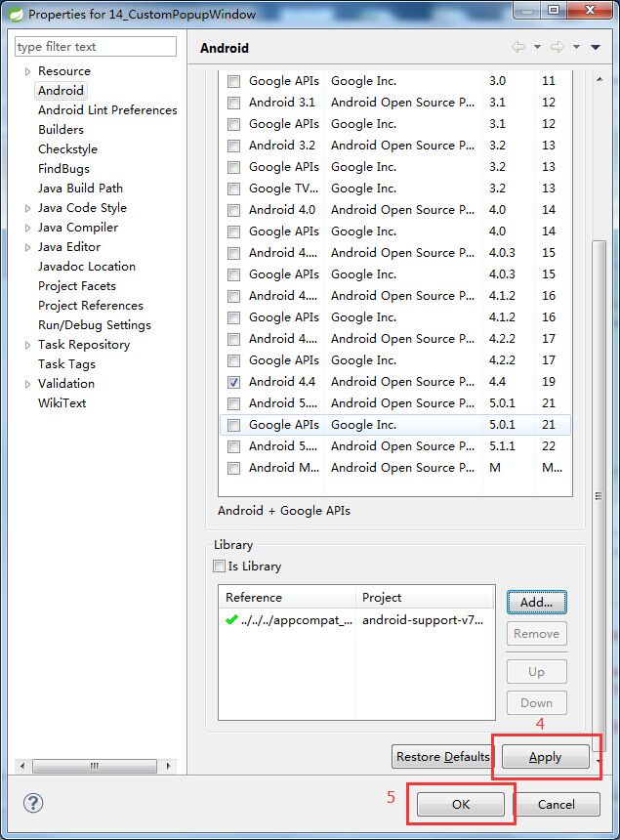
Task: Click the Reference column header
Action: pos(287,598)
